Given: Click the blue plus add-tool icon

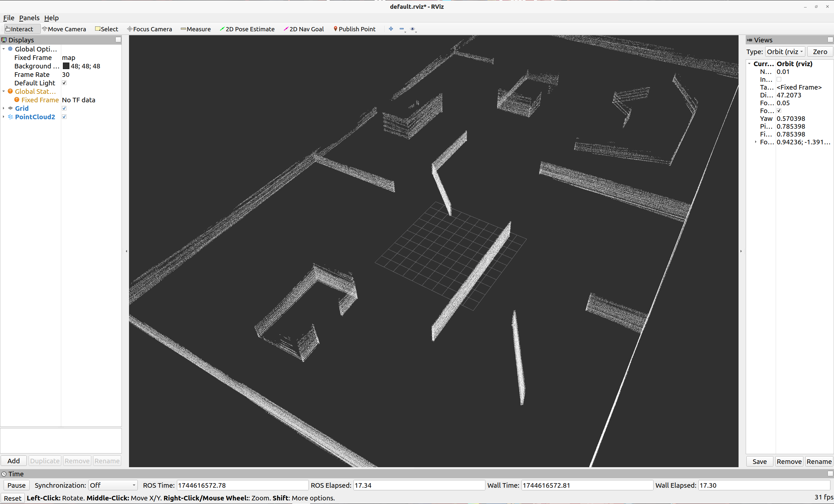Looking at the screenshot, I should pos(391,29).
